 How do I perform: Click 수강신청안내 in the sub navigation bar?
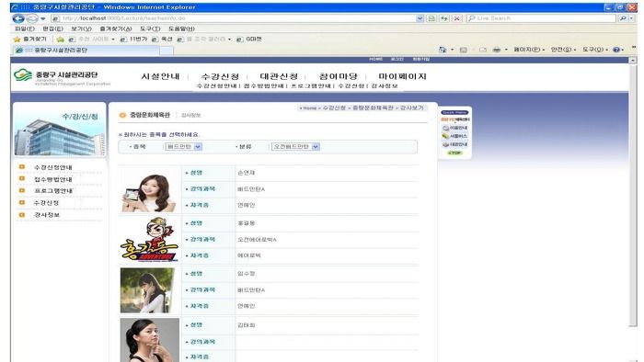pyautogui.click(x=216, y=86)
